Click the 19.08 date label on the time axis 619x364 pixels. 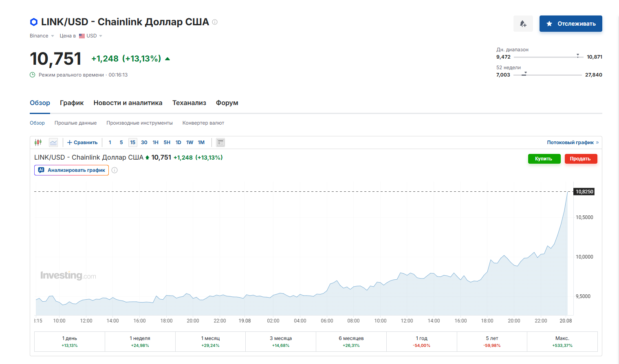(x=245, y=321)
